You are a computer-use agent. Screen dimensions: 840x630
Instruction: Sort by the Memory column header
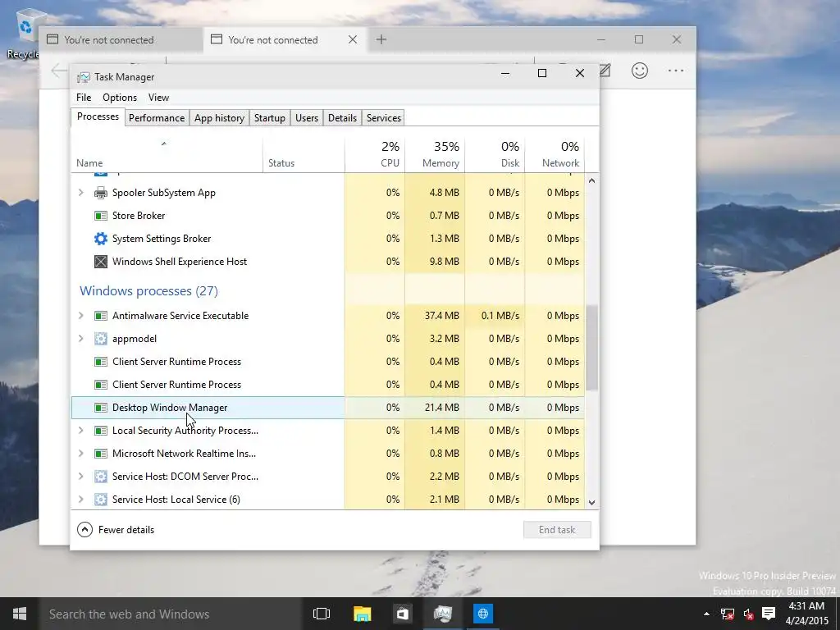point(435,155)
